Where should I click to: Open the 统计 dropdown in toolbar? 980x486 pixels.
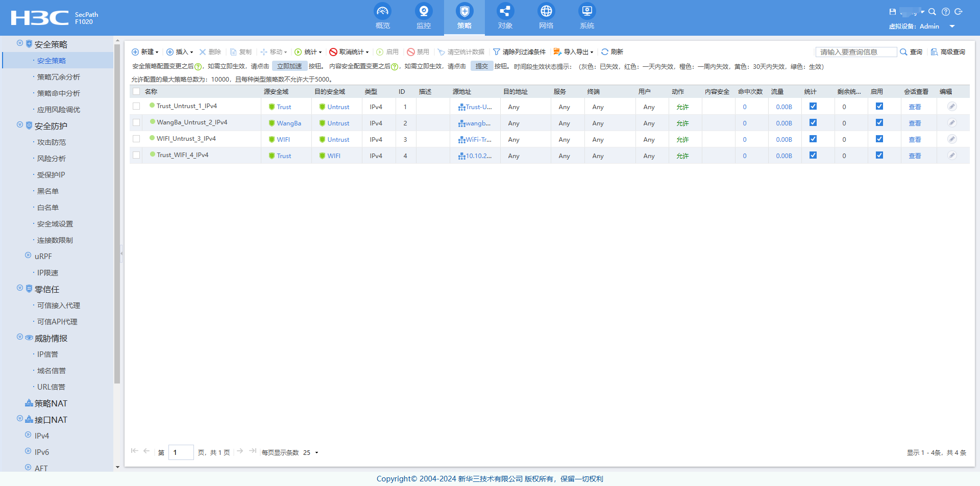pyautogui.click(x=308, y=52)
